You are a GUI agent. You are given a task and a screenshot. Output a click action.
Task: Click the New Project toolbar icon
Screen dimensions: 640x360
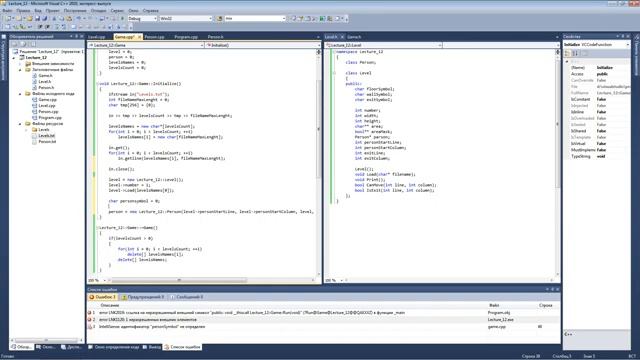(x=9, y=18)
